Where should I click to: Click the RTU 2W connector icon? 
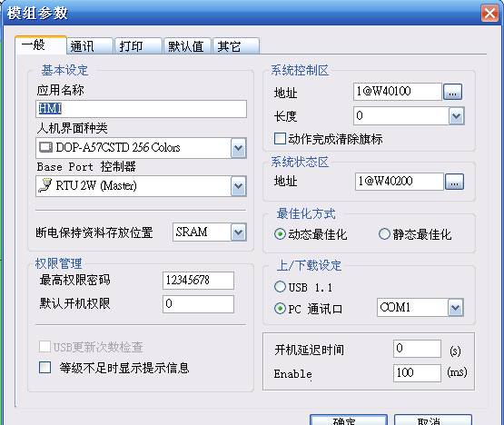coord(45,185)
